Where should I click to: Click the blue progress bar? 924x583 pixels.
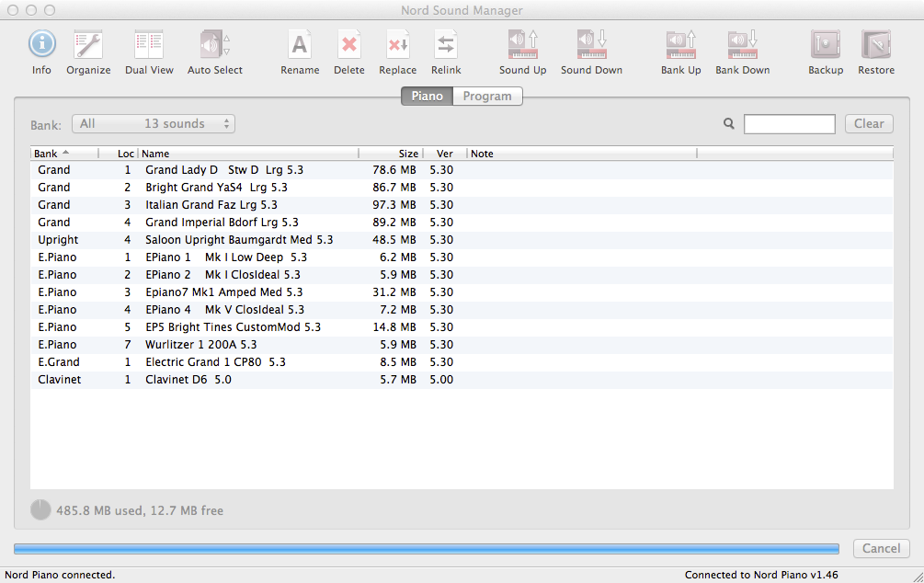(427, 549)
